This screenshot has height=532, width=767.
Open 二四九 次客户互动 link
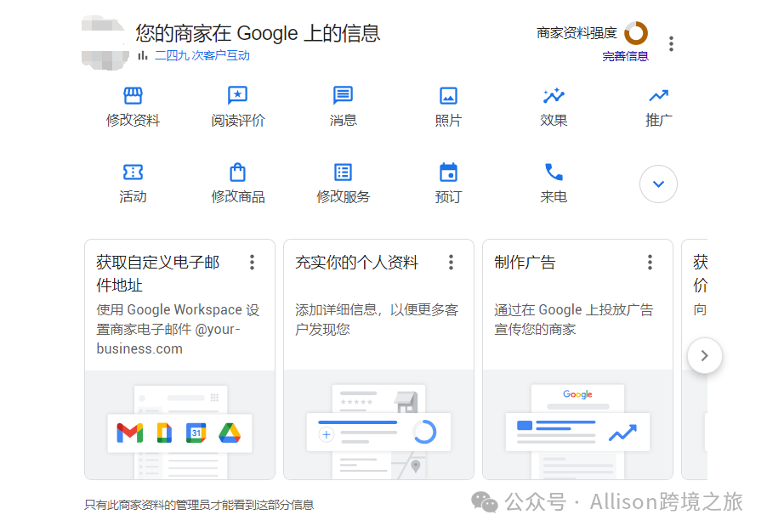coord(202,56)
